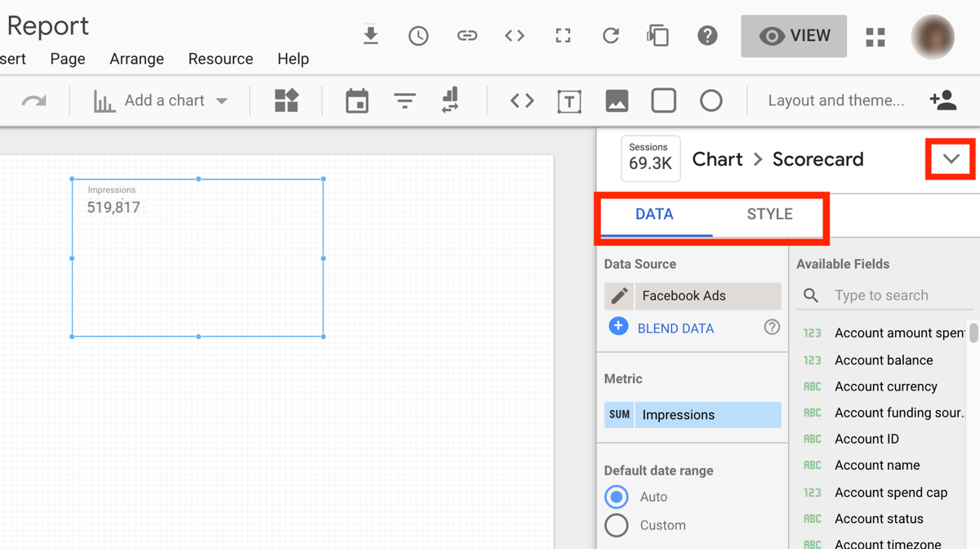Add a filter control from toolbar

click(404, 101)
